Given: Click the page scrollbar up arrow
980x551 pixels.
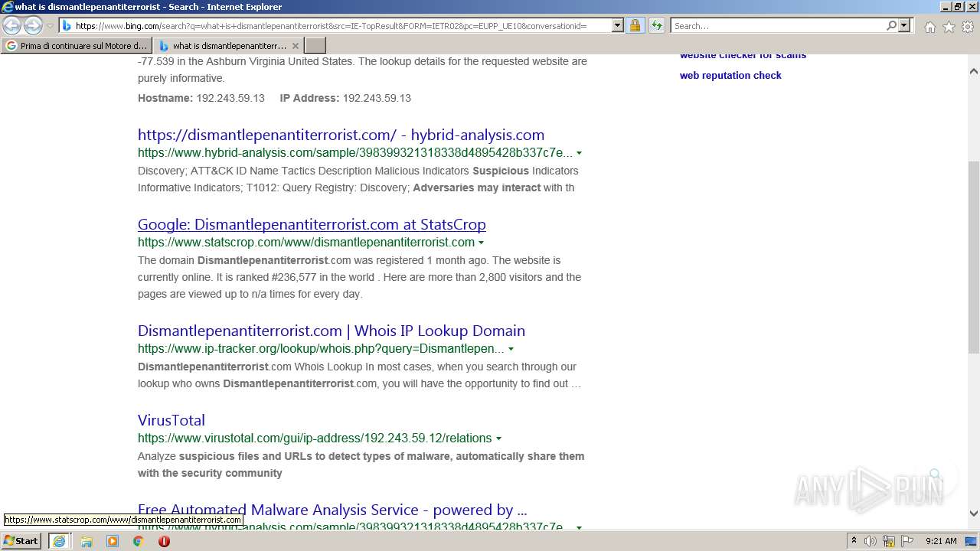Looking at the screenshot, I should pos(974,71).
